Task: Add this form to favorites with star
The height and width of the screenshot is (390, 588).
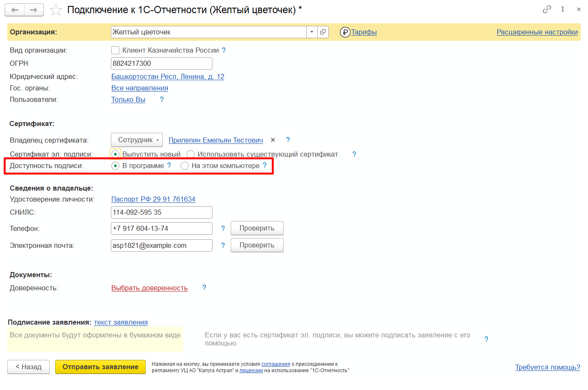Action: pyautogui.click(x=56, y=10)
